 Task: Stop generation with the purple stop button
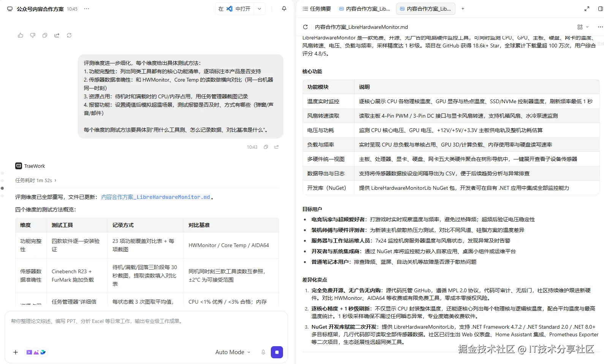pos(277,352)
